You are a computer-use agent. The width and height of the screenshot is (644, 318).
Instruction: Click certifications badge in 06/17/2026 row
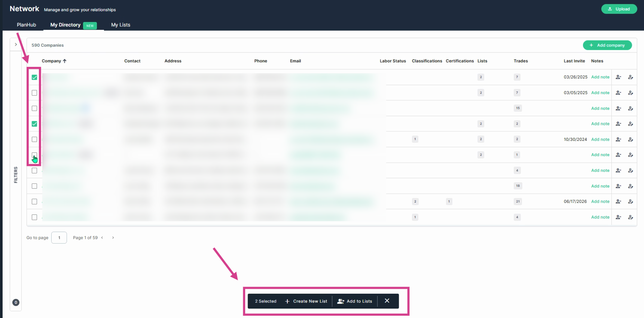(x=449, y=201)
